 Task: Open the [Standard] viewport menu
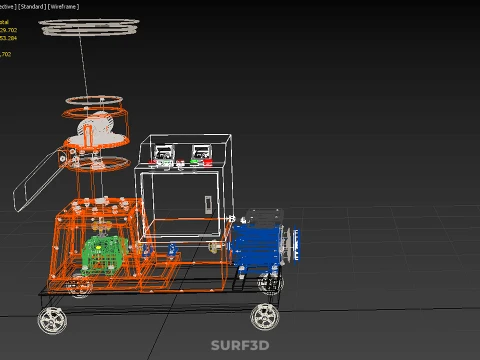tap(32, 7)
